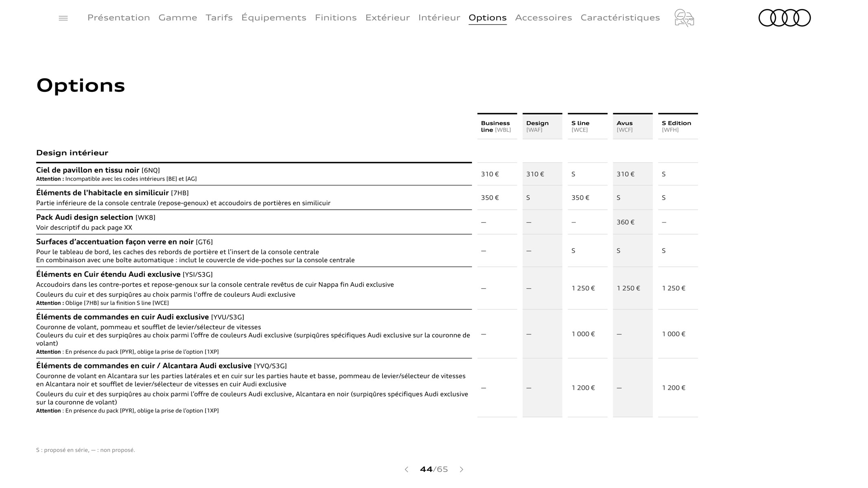
Task: Click 1 000 € in S line column
Action: coord(583,334)
